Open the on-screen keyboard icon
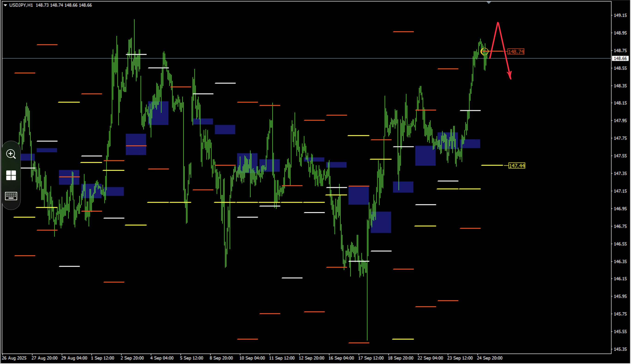The height and width of the screenshot is (364, 631). click(x=11, y=196)
